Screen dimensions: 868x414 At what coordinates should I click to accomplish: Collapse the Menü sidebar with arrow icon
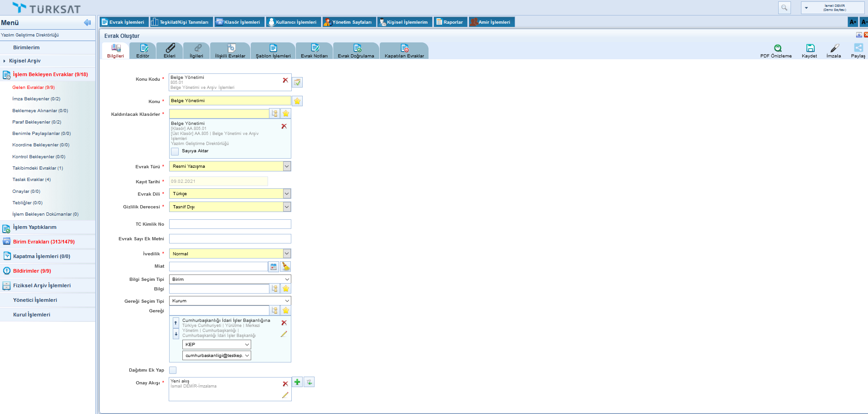(87, 23)
